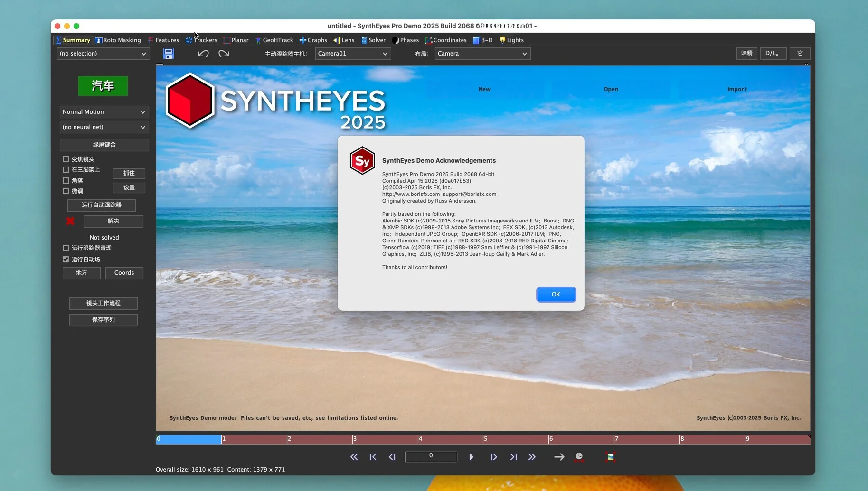The height and width of the screenshot is (491, 868).
Task: Click the blue Save floppy disk icon
Action: point(169,54)
